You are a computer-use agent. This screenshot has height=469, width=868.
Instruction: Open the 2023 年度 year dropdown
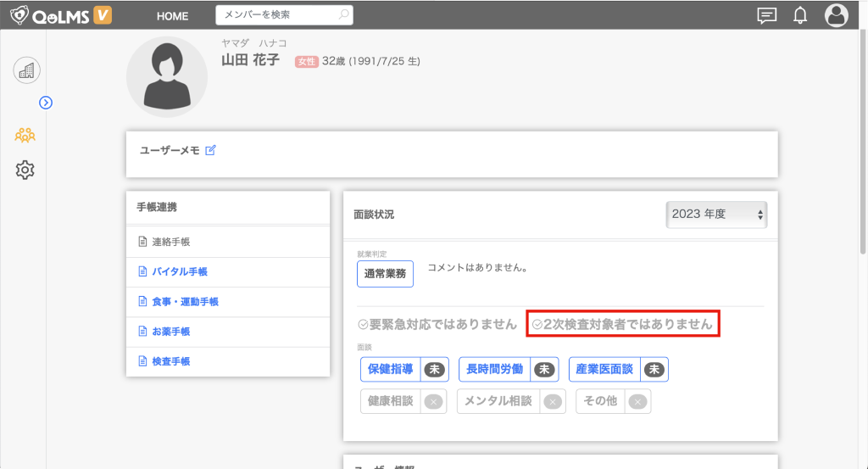(x=716, y=215)
